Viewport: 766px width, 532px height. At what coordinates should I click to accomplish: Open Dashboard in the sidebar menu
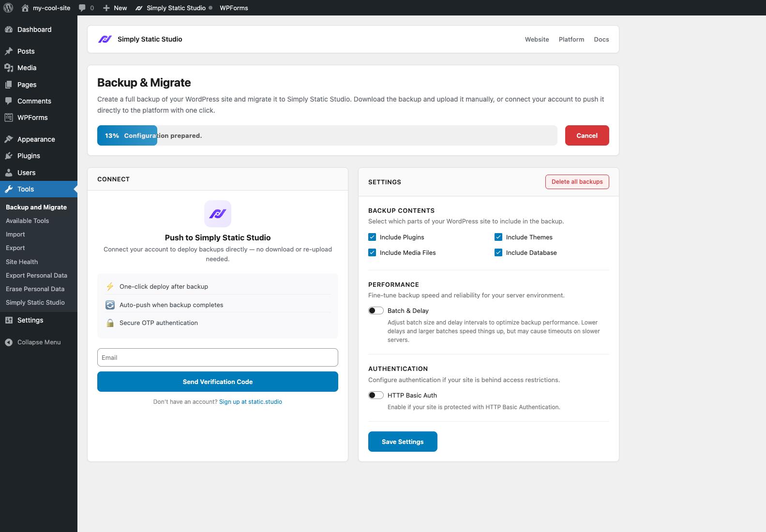click(x=39, y=30)
